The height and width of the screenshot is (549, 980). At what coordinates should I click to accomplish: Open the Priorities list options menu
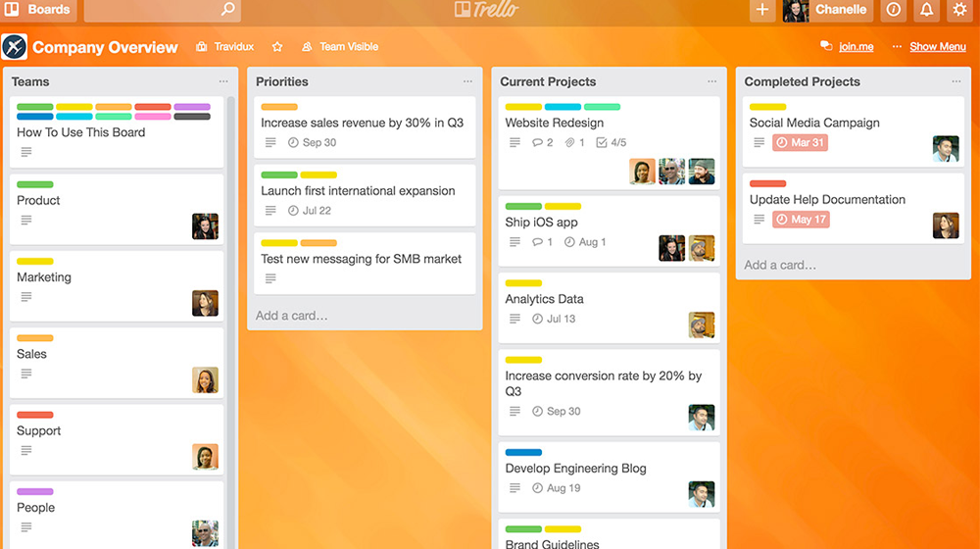467,82
